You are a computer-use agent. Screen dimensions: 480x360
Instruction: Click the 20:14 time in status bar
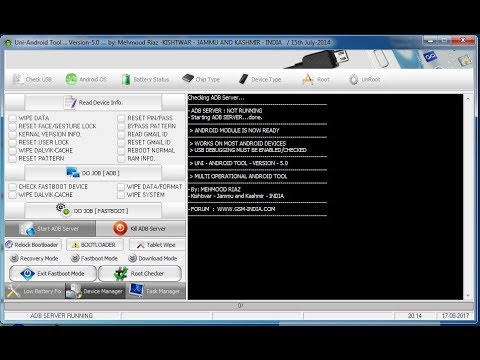pos(415,315)
